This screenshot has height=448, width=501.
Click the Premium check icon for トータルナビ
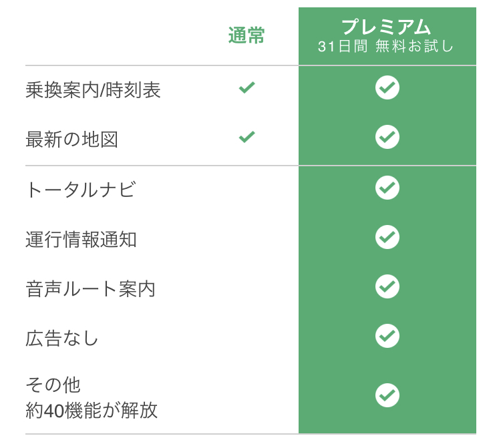click(387, 188)
